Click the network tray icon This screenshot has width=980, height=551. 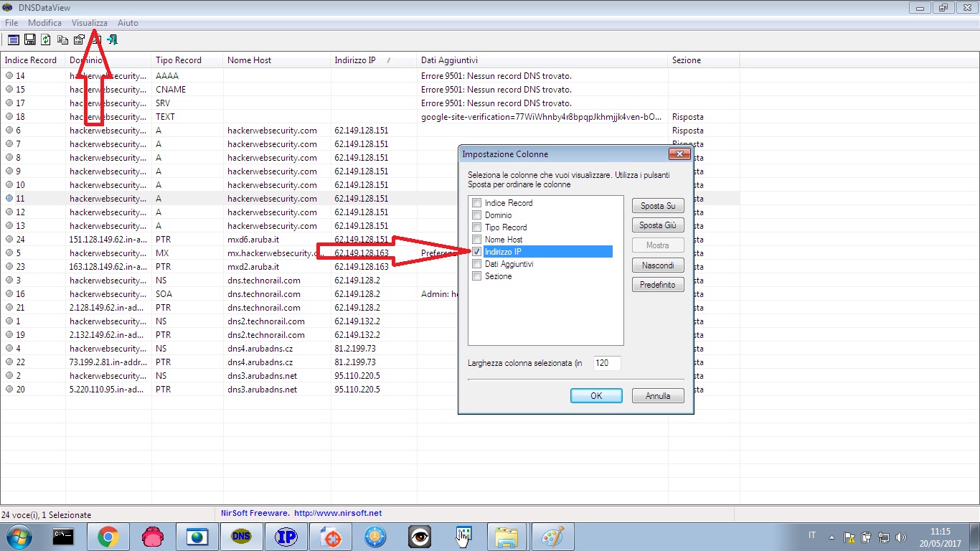click(883, 537)
